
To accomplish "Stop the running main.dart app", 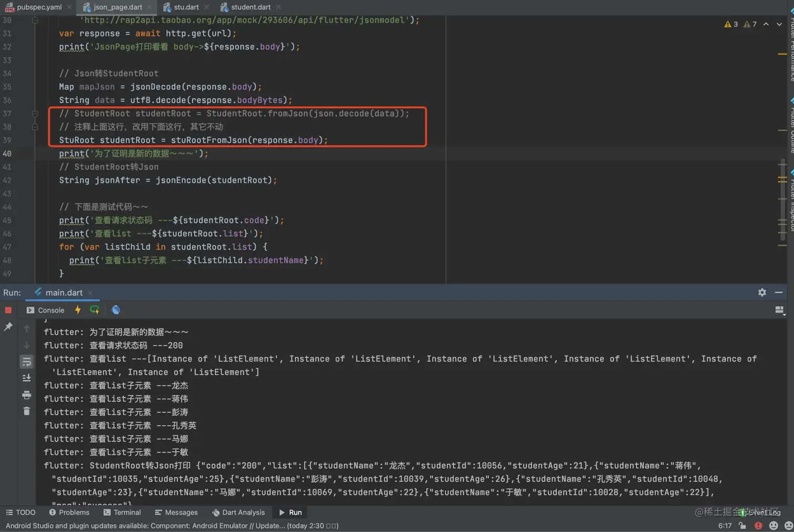I will point(8,310).
